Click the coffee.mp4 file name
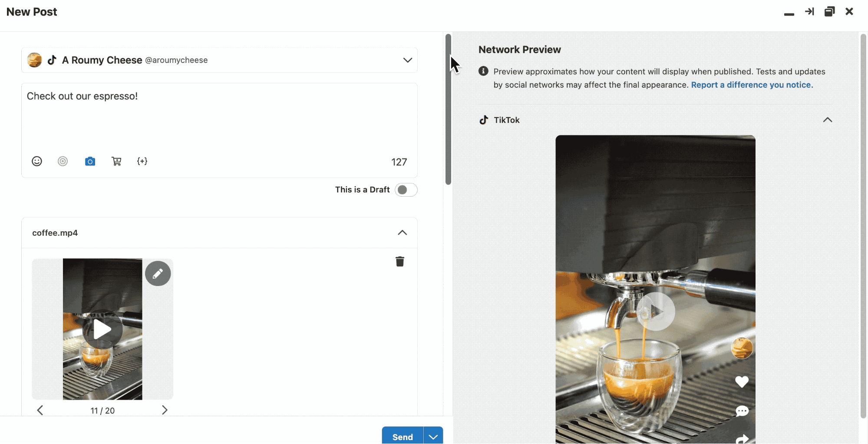This screenshot has height=444, width=868. point(55,233)
